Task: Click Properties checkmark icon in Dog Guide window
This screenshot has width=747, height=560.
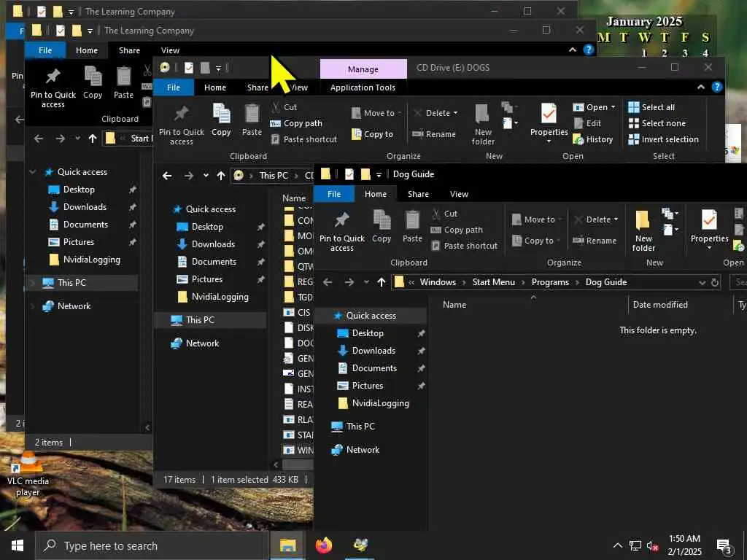Action: pyautogui.click(x=709, y=220)
